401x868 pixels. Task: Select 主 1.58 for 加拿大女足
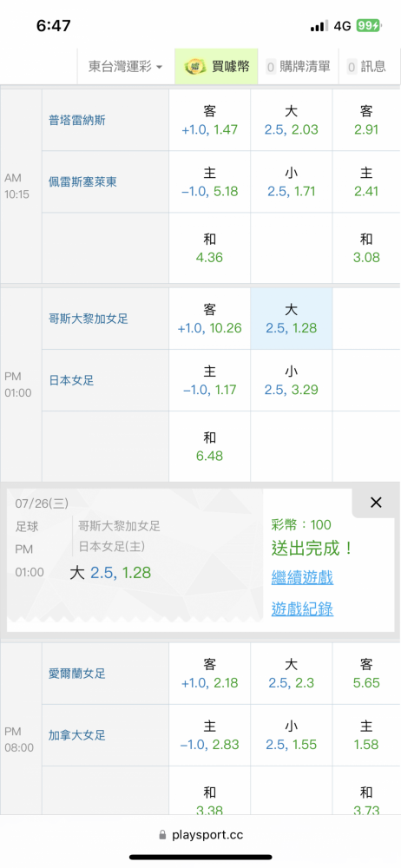click(366, 735)
